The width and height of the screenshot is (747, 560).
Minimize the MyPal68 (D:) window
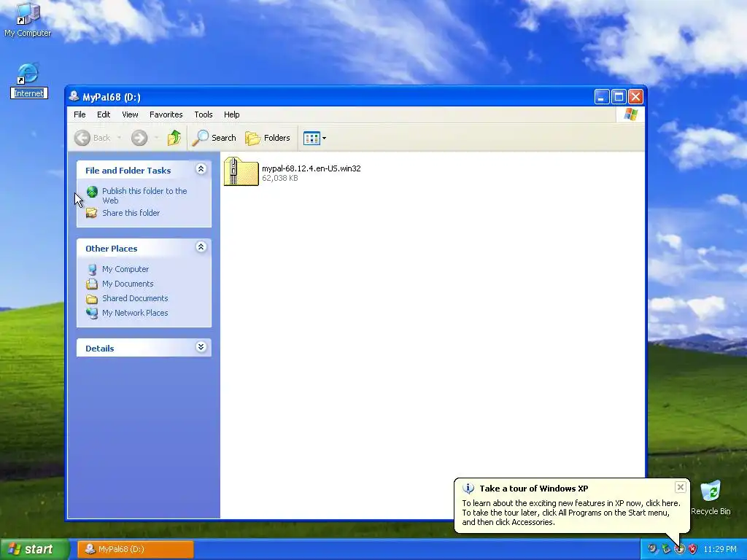[x=602, y=97]
